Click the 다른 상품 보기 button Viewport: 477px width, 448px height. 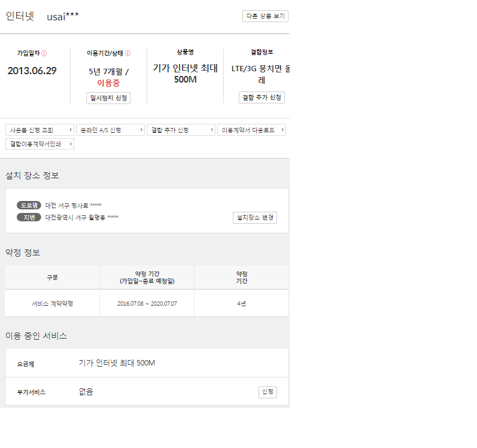point(265,16)
